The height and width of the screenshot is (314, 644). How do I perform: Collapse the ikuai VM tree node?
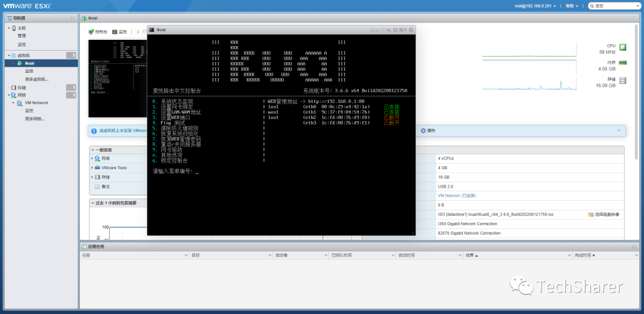tap(14, 63)
